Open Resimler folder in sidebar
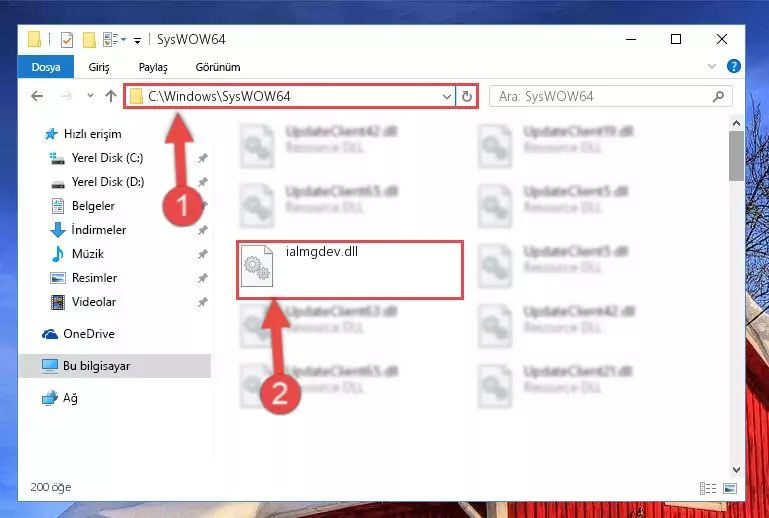The height and width of the screenshot is (518, 769). pyautogui.click(x=94, y=278)
